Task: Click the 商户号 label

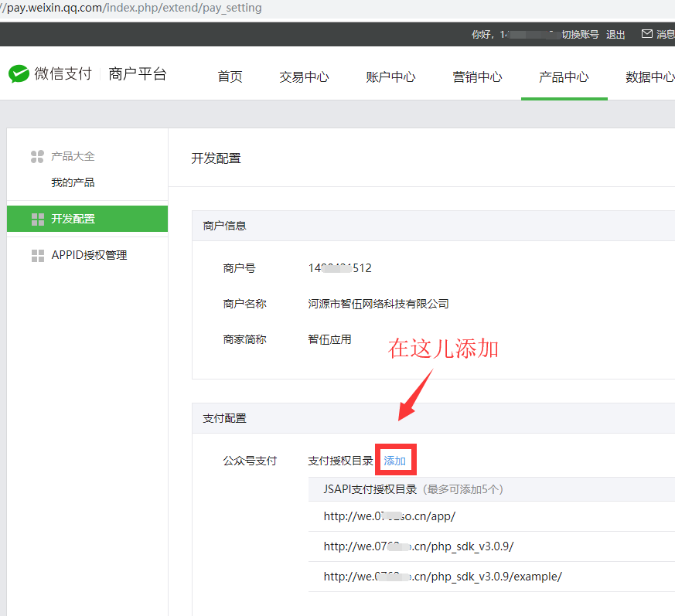Action: pos(240,268)
